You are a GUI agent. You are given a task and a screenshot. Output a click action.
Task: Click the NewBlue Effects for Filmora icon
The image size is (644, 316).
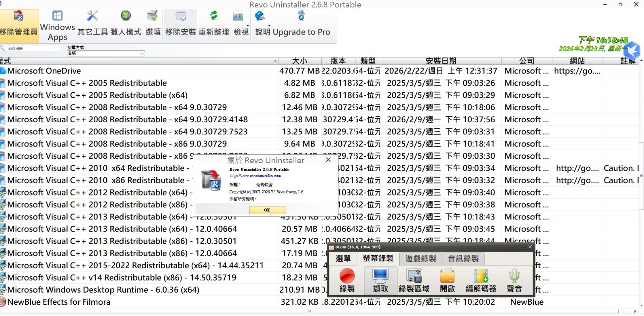tap(3, 302)
